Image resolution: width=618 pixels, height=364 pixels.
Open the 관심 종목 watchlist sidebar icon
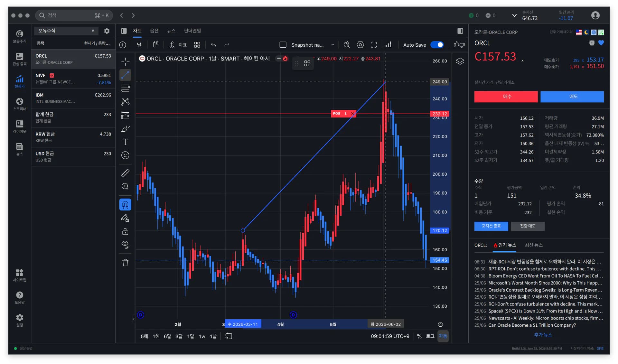click(20, 59)
